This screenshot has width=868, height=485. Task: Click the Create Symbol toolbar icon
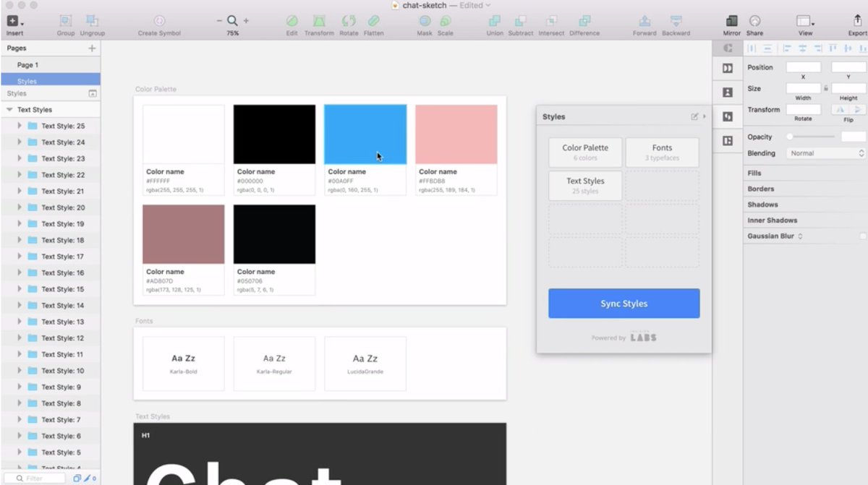(x=159, y=22)
